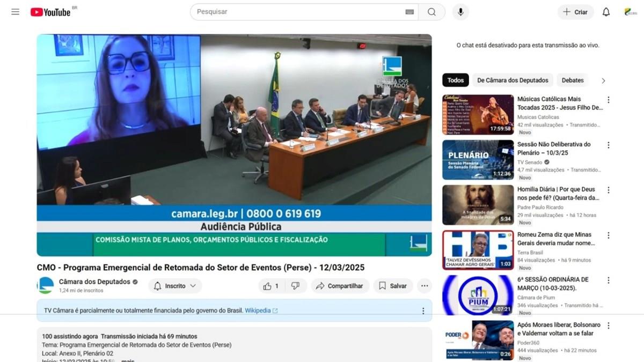The image size is (644, 362).
Task: Open more actions ellipsis below video
Action: [x=424, y=286]
